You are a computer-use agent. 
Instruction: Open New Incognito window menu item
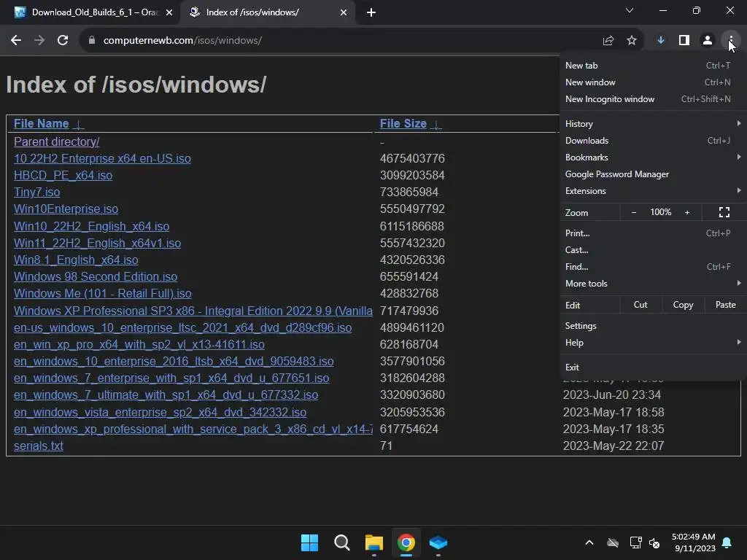[x=653, y=99]
